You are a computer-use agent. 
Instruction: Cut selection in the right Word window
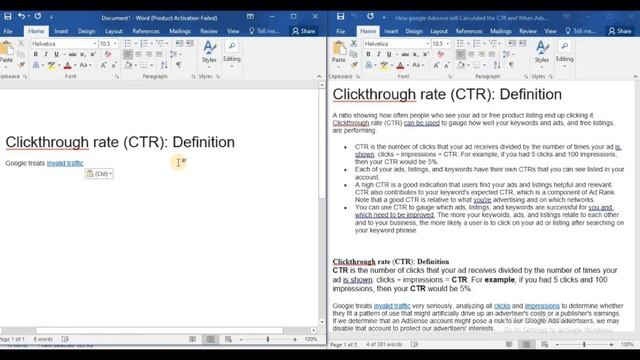[x=354, y=43]
